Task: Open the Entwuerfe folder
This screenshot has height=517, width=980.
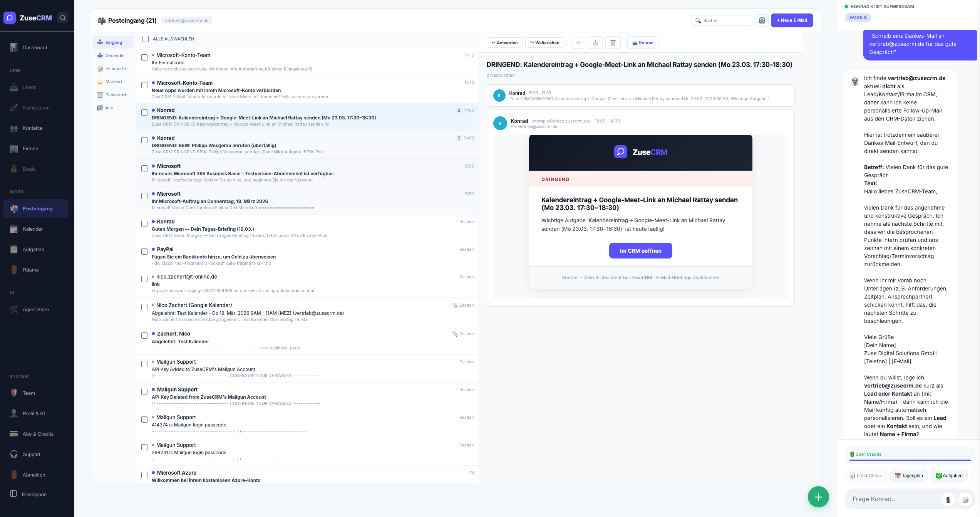Action: [x=113, y=69]
